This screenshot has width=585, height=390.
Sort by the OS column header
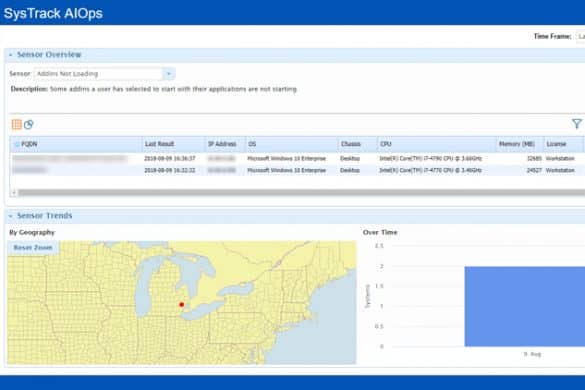coord(291,144)
